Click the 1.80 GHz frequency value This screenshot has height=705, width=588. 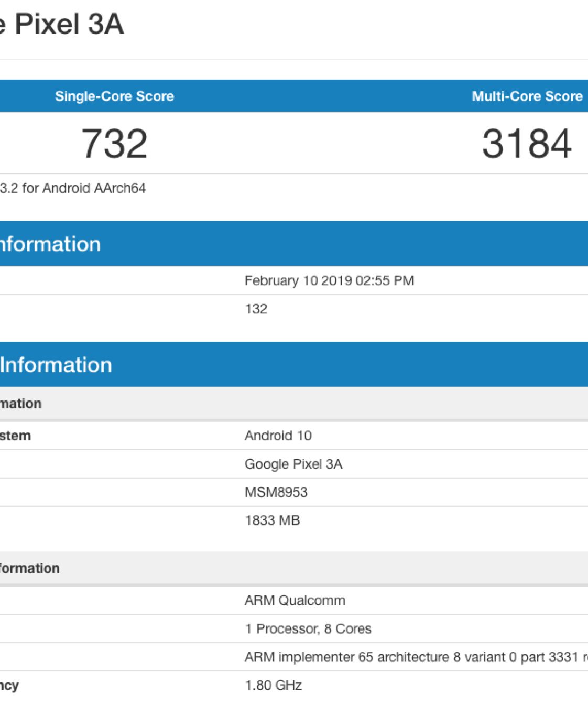click(x=273, y=686)
